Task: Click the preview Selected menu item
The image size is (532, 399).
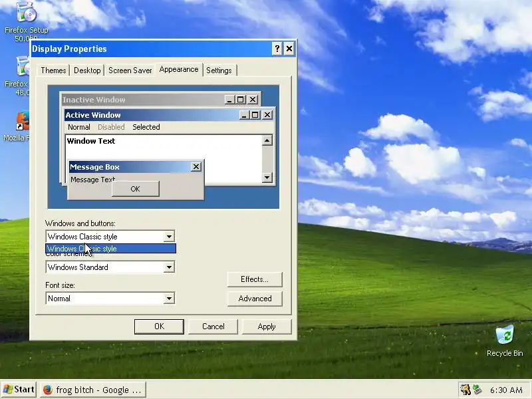Action: coord(146,127)
